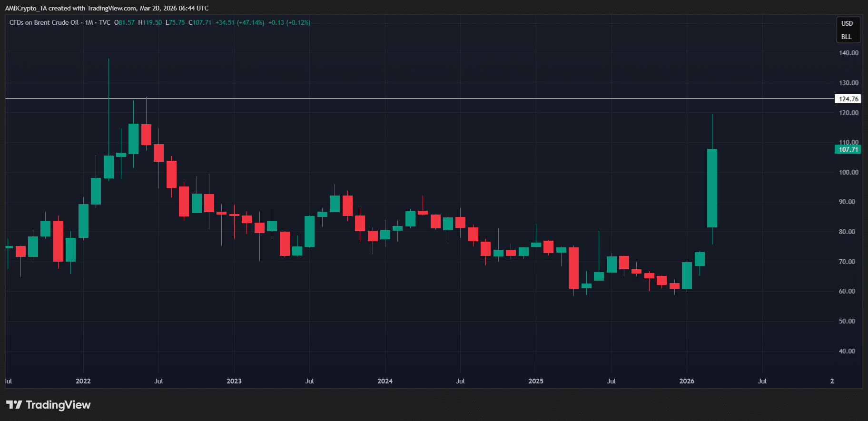Select the CFDs on Brent Crude Oil title
Viewport: 868px width, 421px height.
coord(44,22)
